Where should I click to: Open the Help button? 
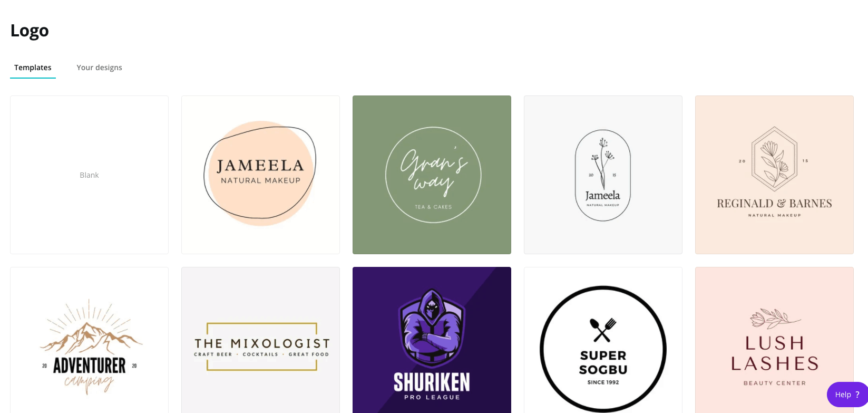click(847, 395)
